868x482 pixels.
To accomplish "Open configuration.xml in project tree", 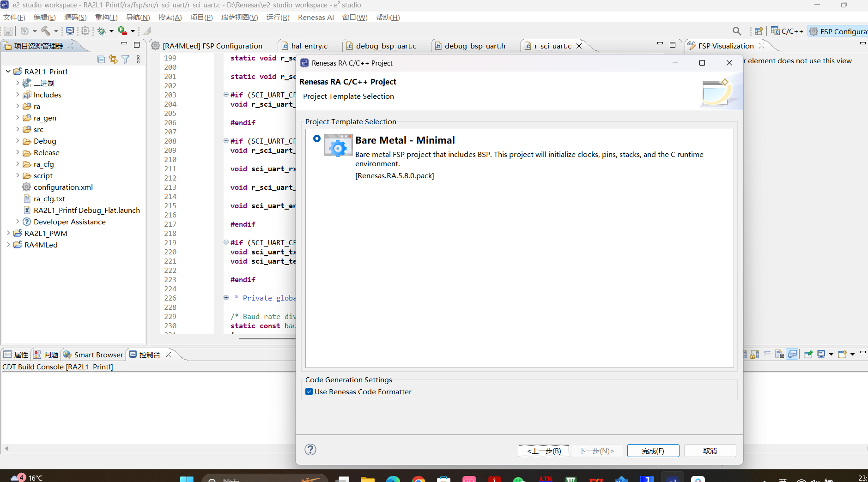I will click(63, 187).
